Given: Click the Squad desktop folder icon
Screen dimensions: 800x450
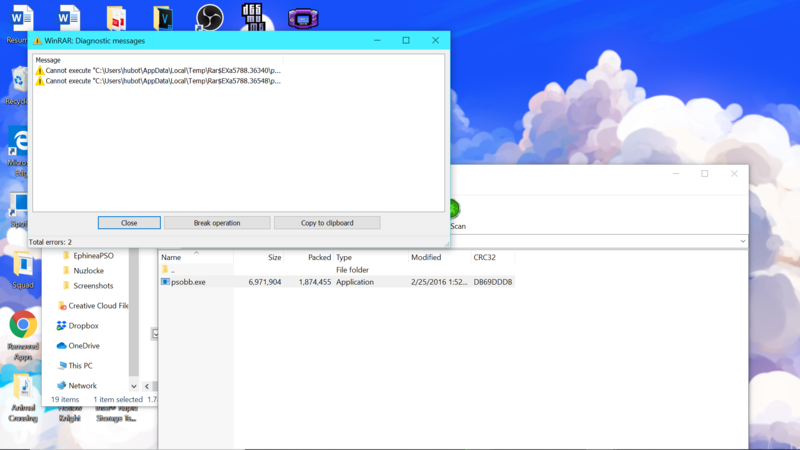Looking at the screenshot, I should pos(22,265).
